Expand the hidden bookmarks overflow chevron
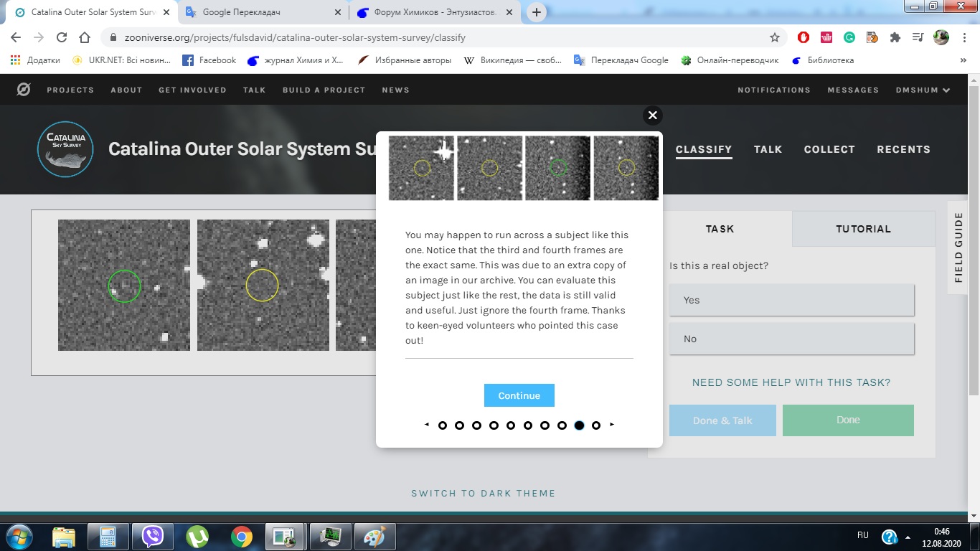The image size is (980, 551). tap(963, 61)
